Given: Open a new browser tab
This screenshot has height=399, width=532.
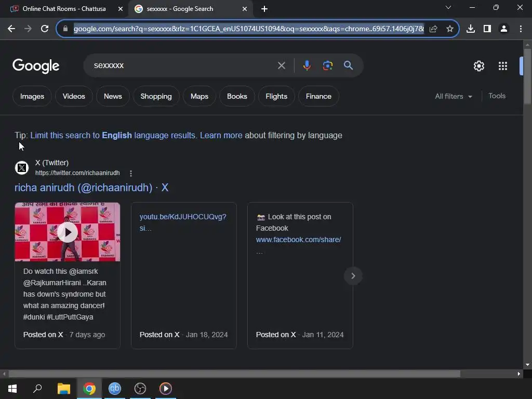Looking at the screenshot, I should (264, 9).
